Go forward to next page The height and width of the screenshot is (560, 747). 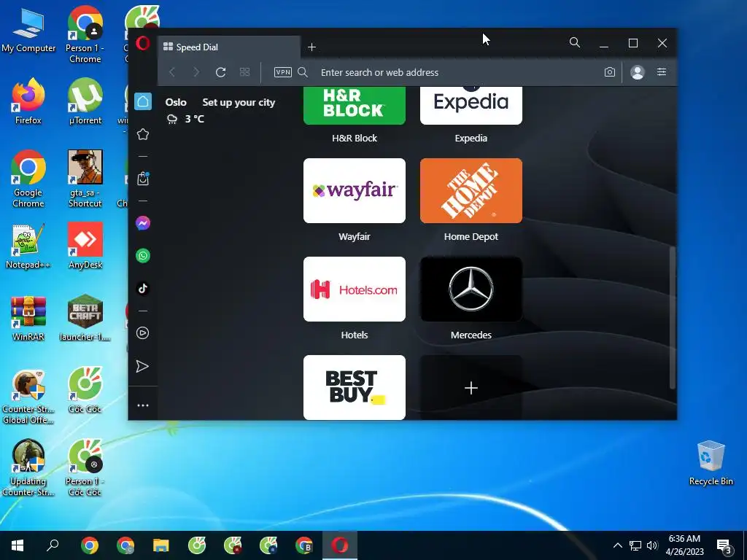tap(196, 72)
